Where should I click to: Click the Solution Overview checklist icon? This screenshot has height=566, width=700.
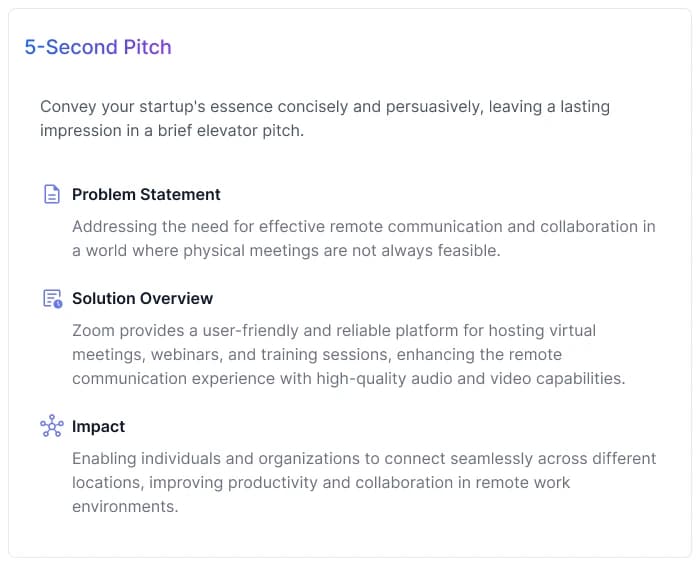pyautogui.click(x=52, y=298)
